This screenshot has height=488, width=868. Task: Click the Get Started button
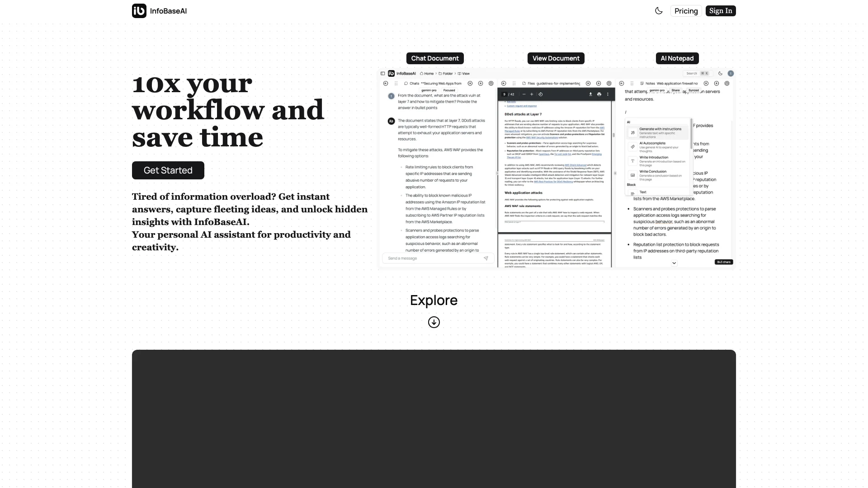point(168,170)
